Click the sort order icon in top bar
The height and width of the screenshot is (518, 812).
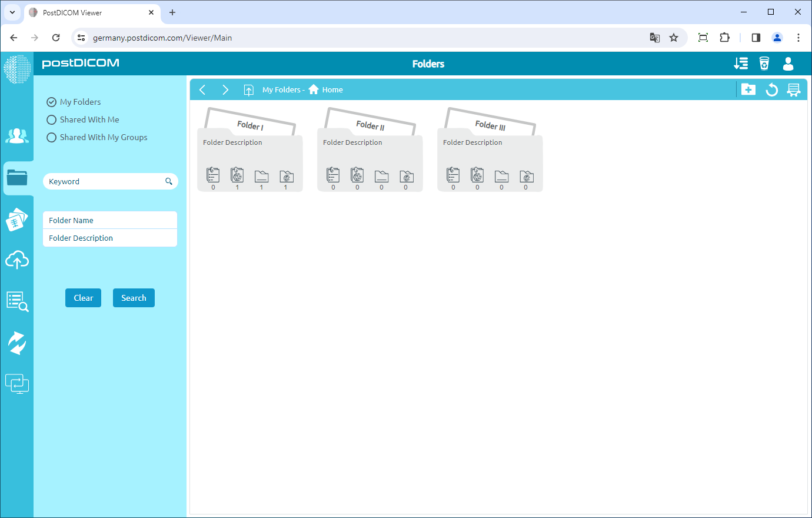point(741,63)
